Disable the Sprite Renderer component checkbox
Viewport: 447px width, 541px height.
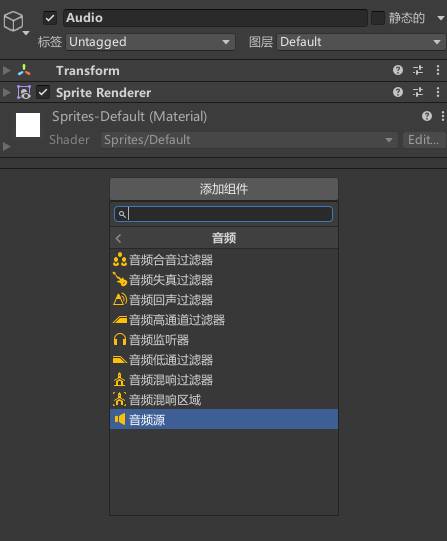pyautogui.click(x=43, y=92)
